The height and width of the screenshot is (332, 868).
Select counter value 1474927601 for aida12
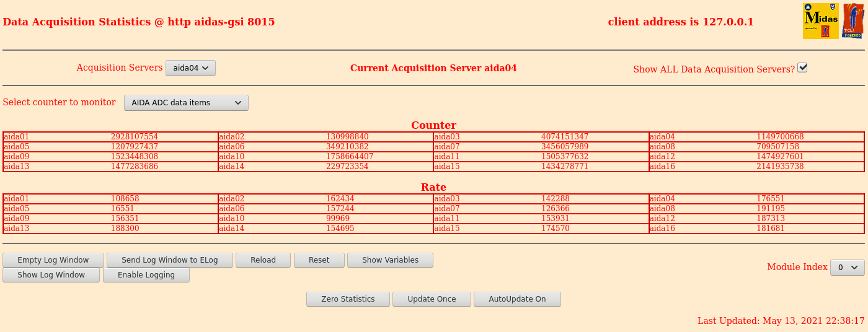780,157
